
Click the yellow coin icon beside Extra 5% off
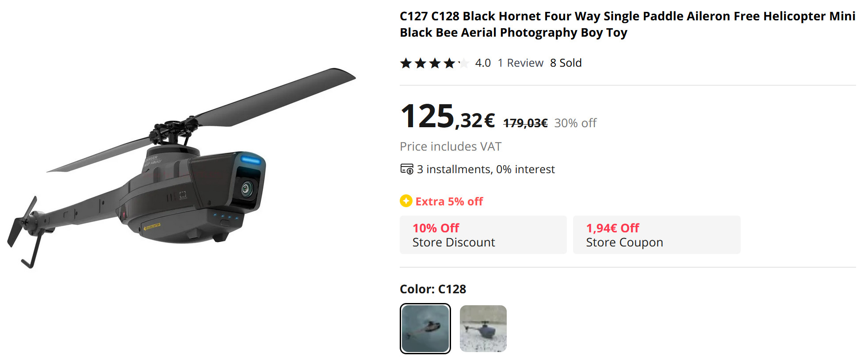pyautogui.click(x=406, y=201)
